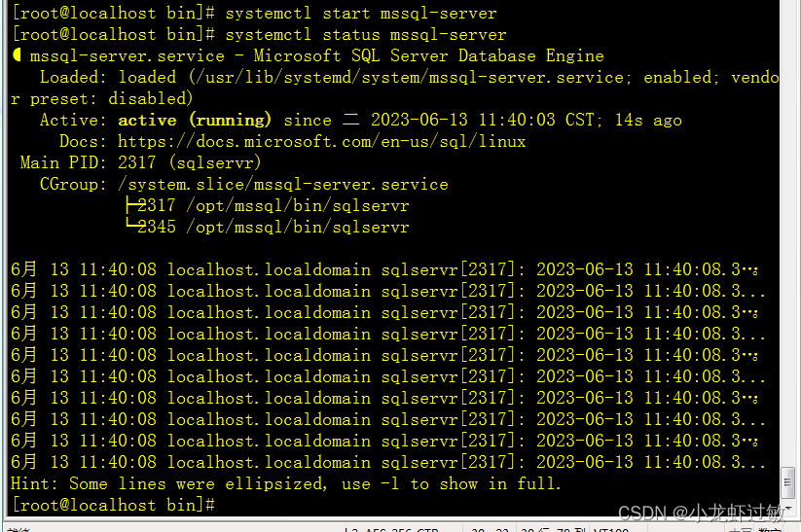Click the '14s ago' text
Image resolution: width=801 pixels, height=532 pixels.
coord(648,120)
